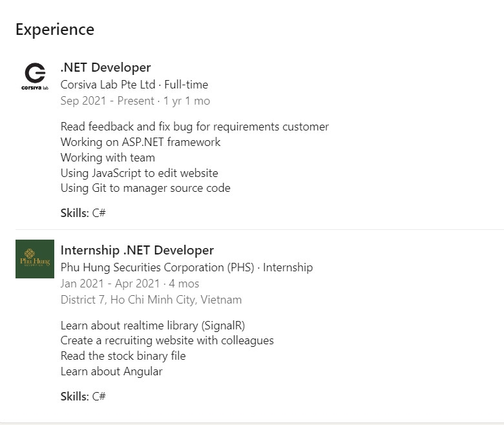Viewport: 504px width, 425px height.
Task: Click the date range Sep 2021 - Present
Action: (x=107, y=101)
